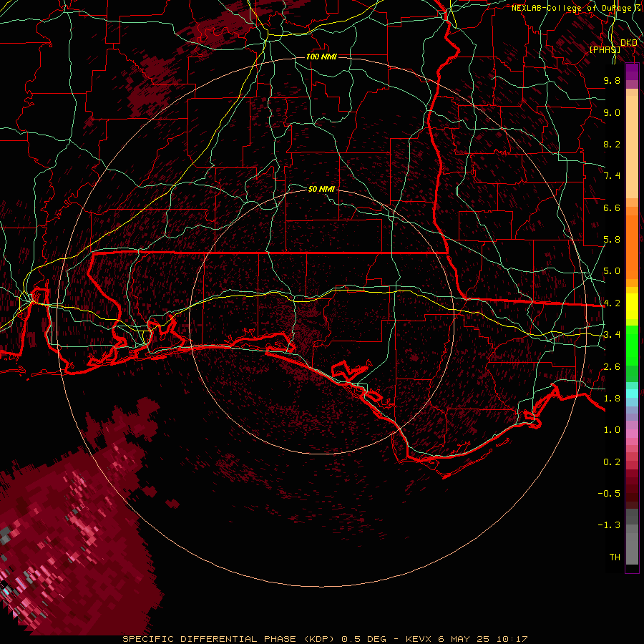644x644 pixels.
Task: Click the 4.2 value on color scale
Action: [612, 303]
